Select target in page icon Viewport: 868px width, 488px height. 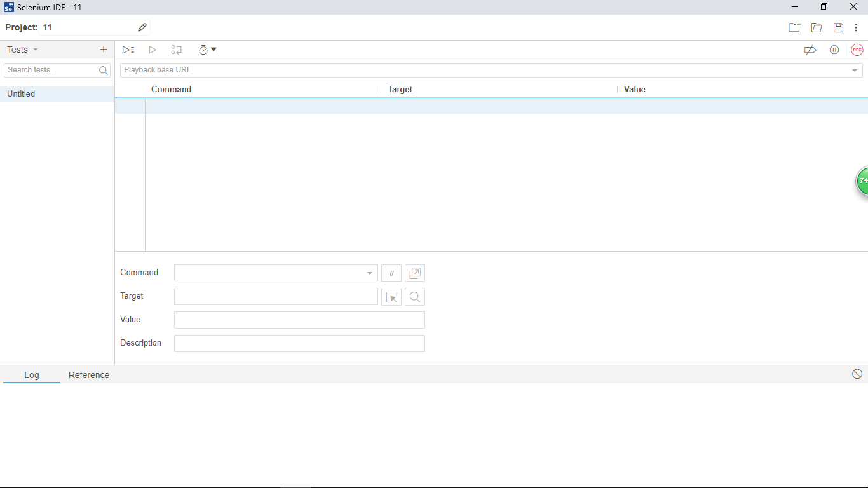pos(391,297)
